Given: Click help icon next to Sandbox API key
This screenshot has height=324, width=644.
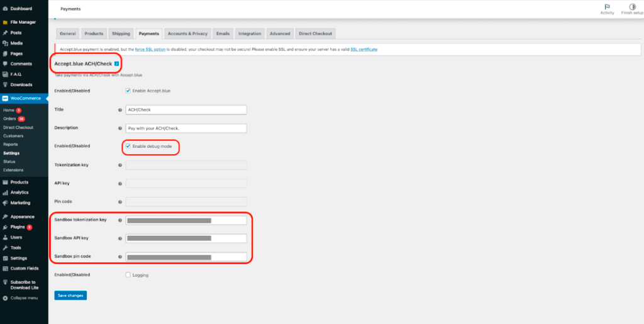Looking at the screenshot, I should pyautogui.click(x=120, y=238).
